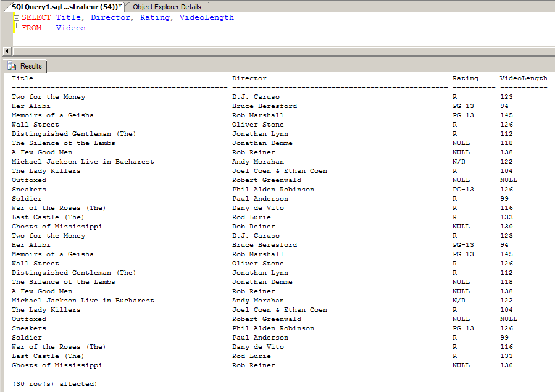Click the first '122' video length value

(x=506, y=161)
